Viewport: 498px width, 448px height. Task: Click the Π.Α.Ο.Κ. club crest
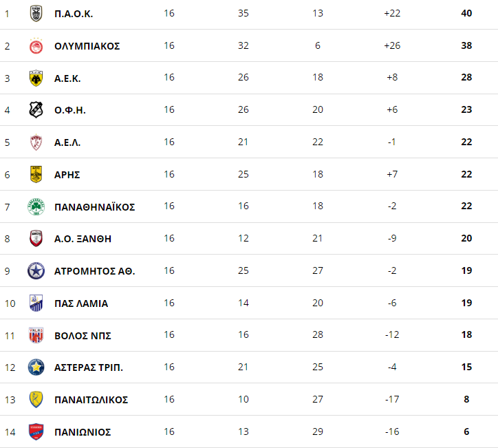[36, 14]
